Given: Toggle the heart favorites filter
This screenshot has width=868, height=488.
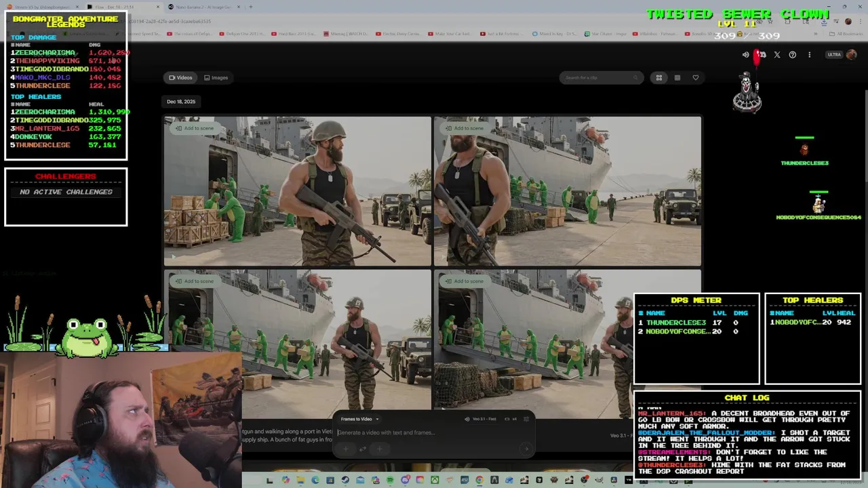Looking at the screenshot, I should click(695, 77).
